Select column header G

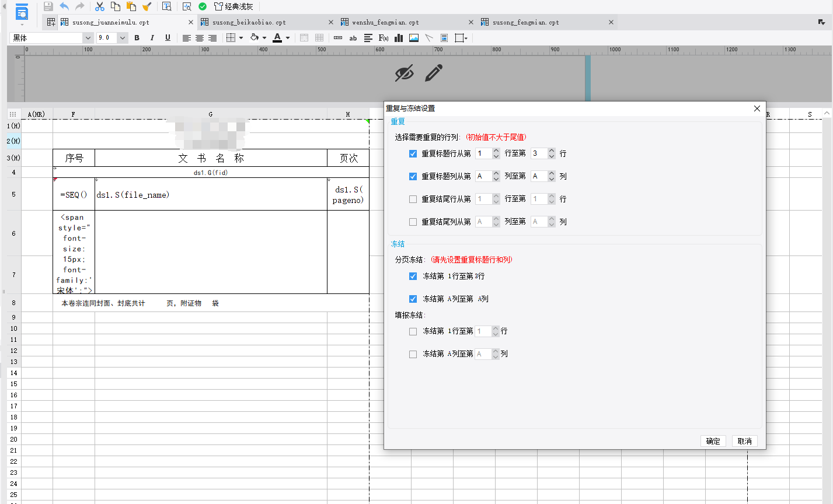(211, 114)
